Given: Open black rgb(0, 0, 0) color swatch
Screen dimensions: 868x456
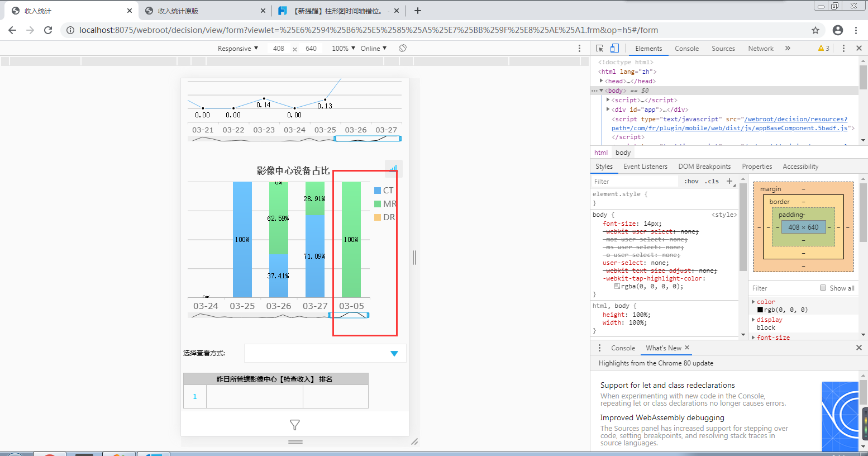Looking at the screenshot, I should [760, 310].
